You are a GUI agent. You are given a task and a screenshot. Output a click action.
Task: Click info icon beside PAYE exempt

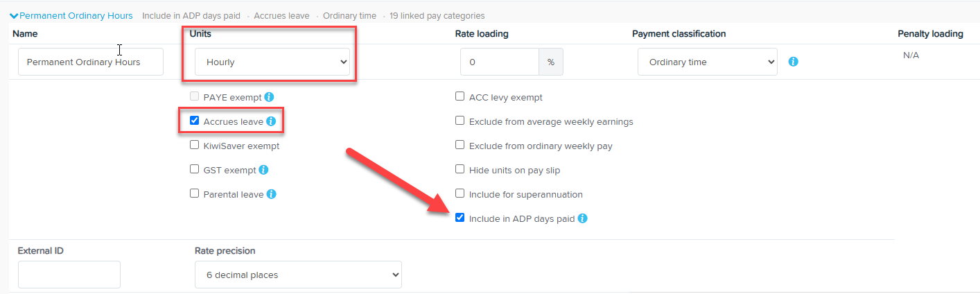(x=269, y=97)
